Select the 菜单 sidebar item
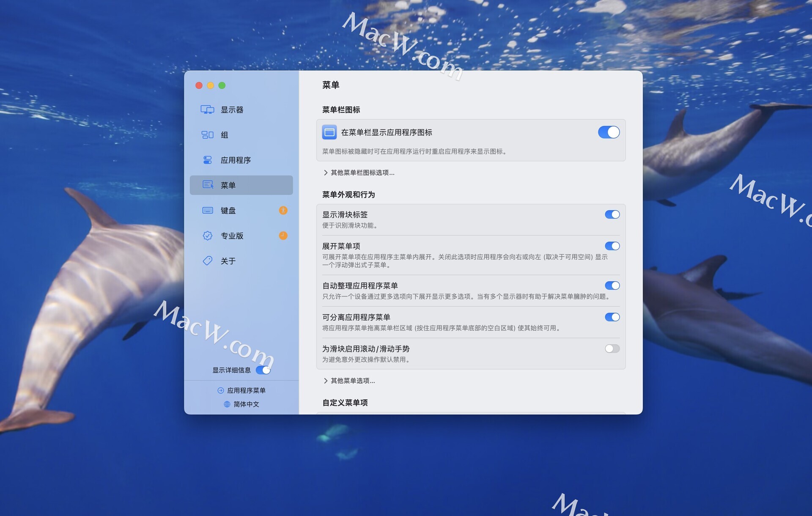The height and width of the screenshot is (516, 812). click(241, 185)
